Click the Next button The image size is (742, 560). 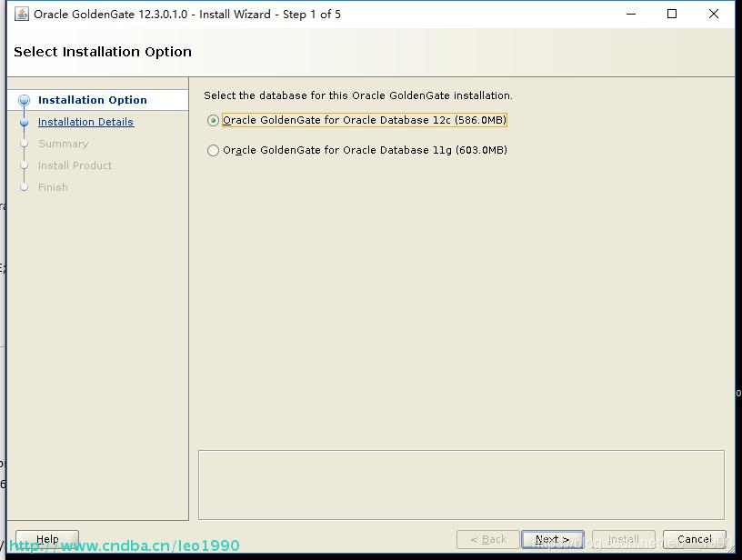click(552, 539)
